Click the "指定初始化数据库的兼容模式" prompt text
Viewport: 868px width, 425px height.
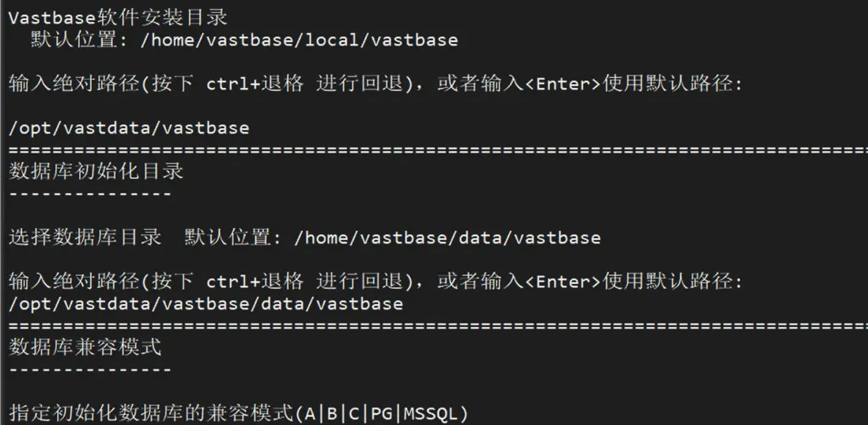click(x=151, y=412)
